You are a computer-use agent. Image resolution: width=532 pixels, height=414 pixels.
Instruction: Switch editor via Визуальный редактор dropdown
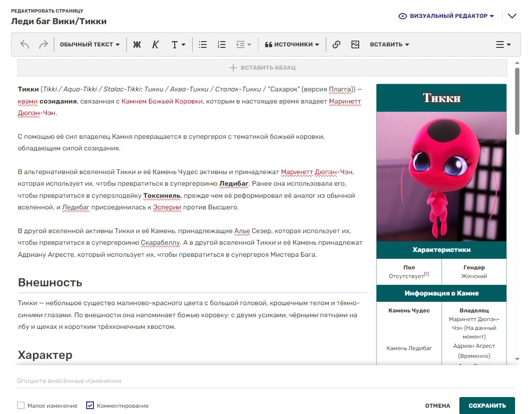(446, 16)
